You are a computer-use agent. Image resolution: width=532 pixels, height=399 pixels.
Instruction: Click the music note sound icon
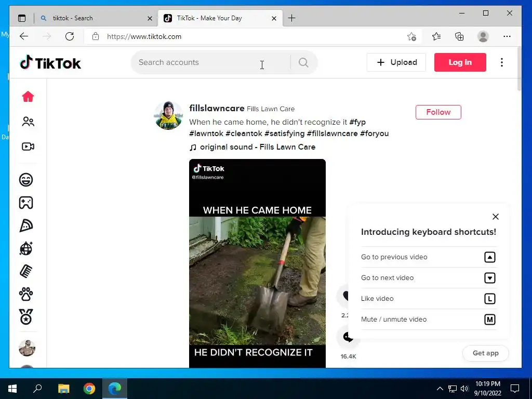click(x=193, y=147)
